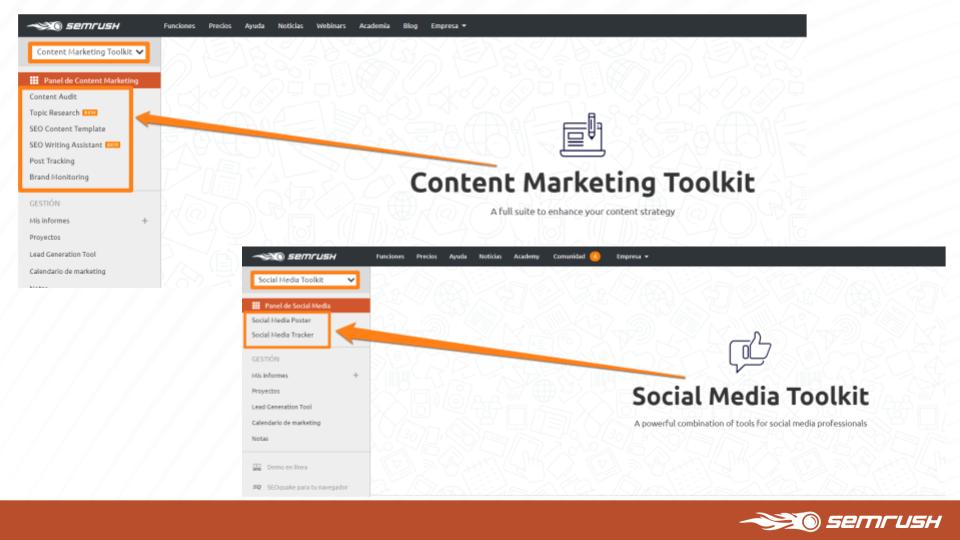Screen dimensions: 960x540
Task: Open Topic Research tool
Action: coord(54,113)
